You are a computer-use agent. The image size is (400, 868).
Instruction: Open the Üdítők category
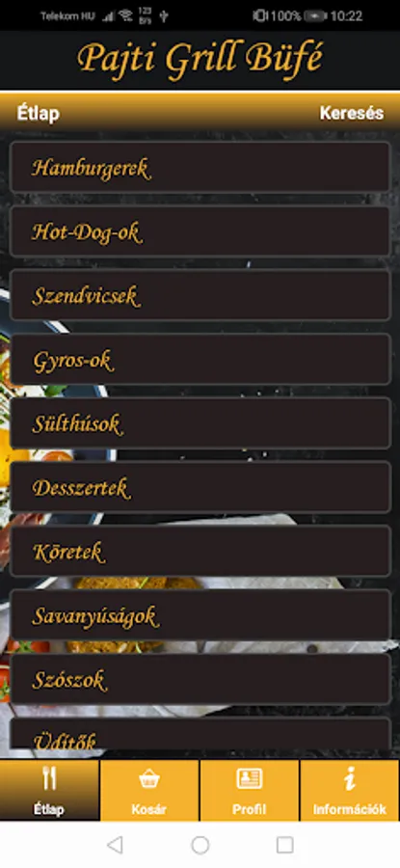(200, 734)
